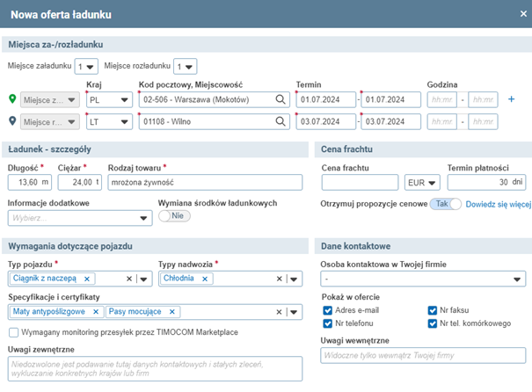Remove the Maty antypoślizgowe tag
532x392 pixels.
pos(96,312)
